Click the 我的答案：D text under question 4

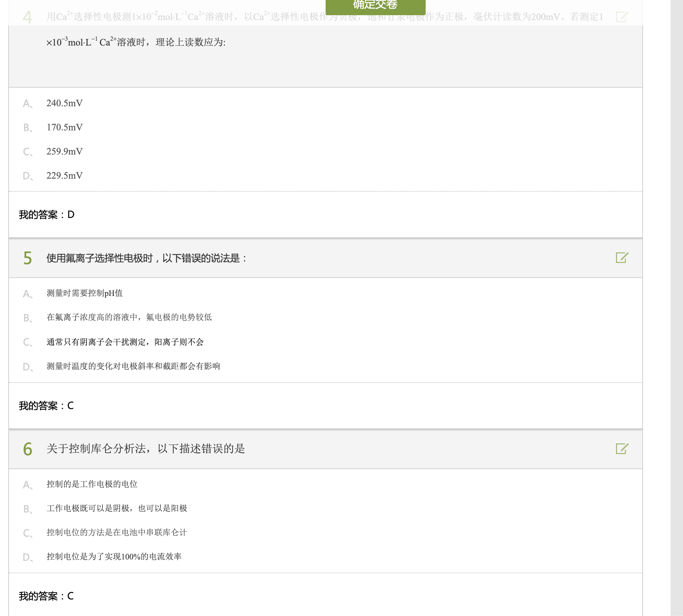click(47, 215)
